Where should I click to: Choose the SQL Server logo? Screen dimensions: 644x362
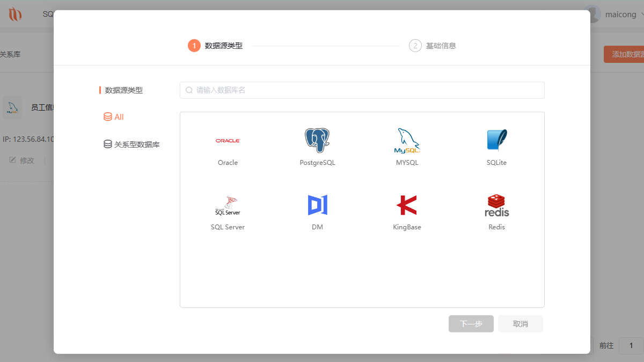pos(228,205)
